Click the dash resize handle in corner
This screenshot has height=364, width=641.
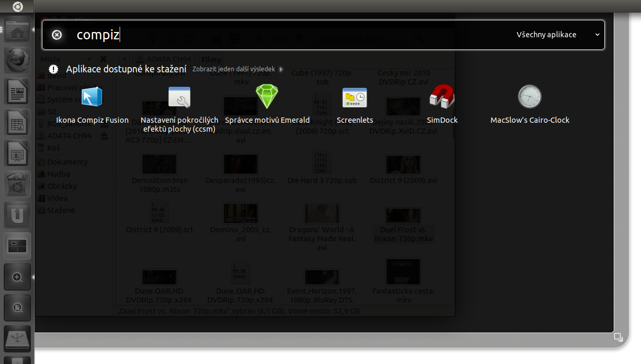[618, 337]
